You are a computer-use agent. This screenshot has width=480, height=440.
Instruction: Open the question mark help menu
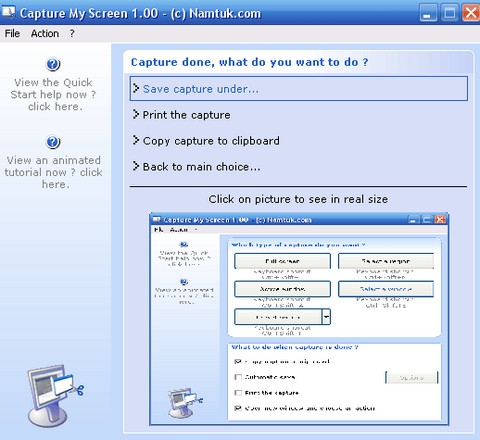pos(72,33)
